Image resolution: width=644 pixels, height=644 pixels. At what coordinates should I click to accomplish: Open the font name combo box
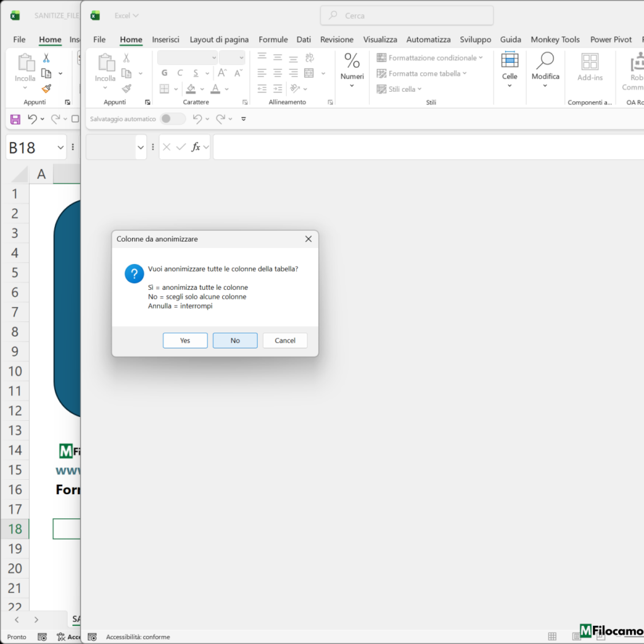coord(187,57)
